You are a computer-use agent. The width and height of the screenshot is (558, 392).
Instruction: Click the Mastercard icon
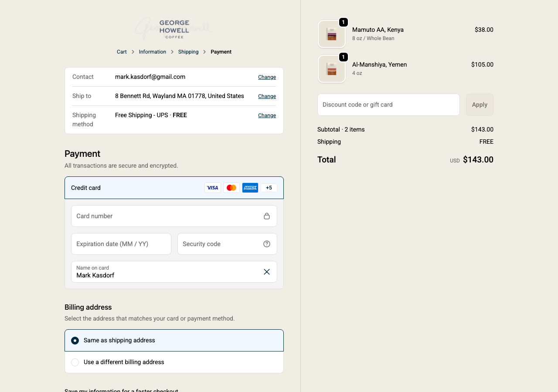(x=231, y=188)
